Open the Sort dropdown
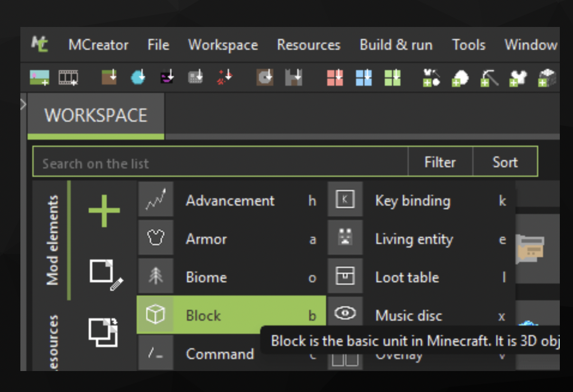 505,162
